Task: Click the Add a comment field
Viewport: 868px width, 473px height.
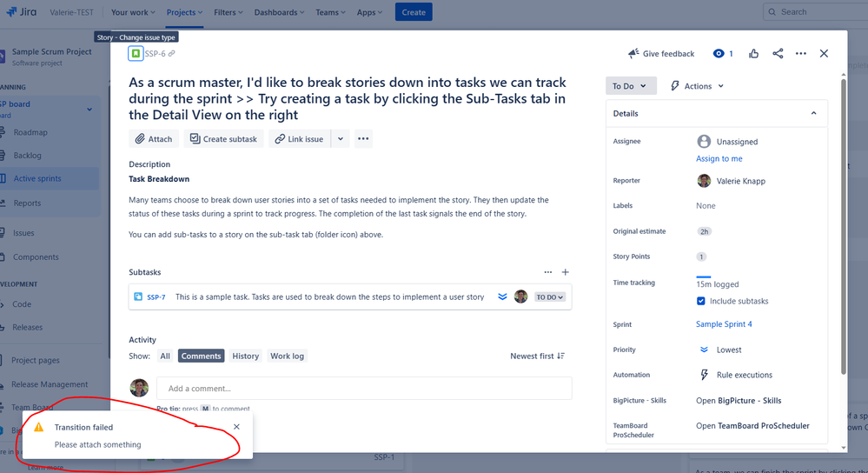Action: tap(364, 389)
